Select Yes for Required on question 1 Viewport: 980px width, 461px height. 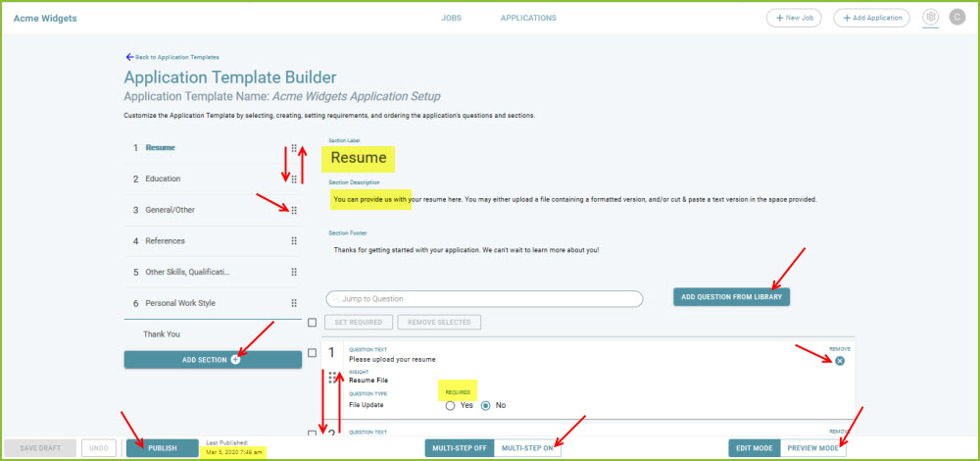(x=450, y=405)
